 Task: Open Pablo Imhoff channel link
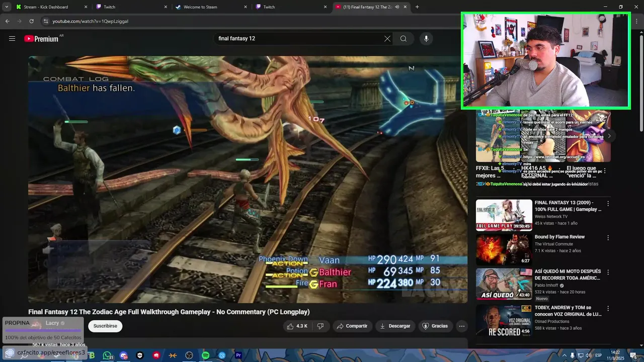click(547, 286)
